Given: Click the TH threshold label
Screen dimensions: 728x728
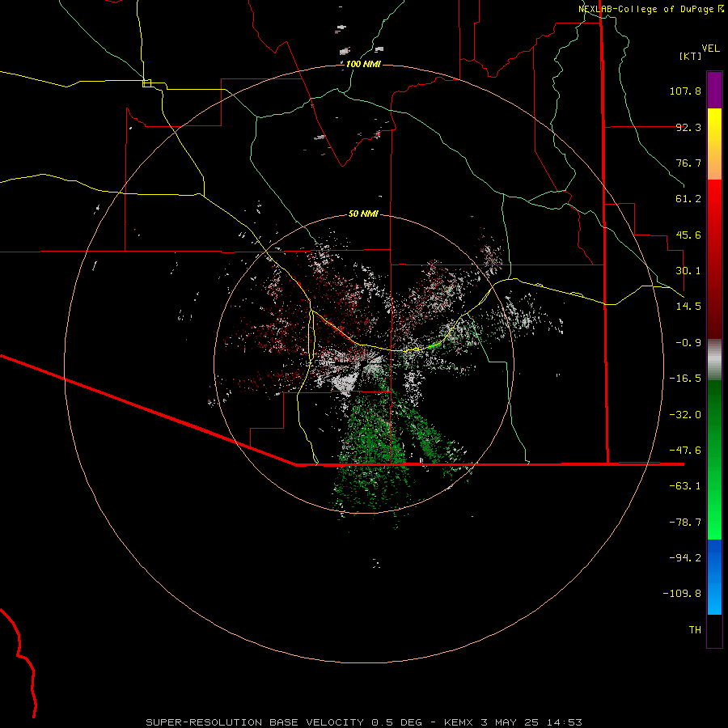Looking at the screenshot, I should (x=695, y=630).
